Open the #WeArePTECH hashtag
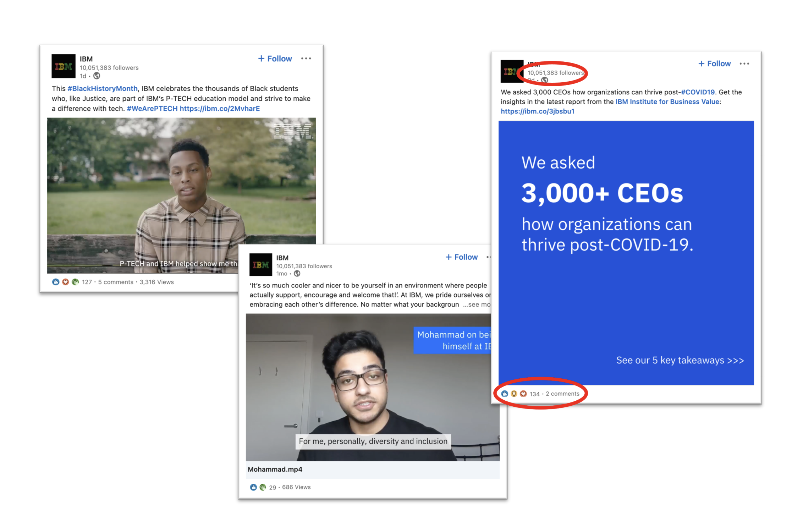The width and height of the screenshot is (792, 532). 152,109
